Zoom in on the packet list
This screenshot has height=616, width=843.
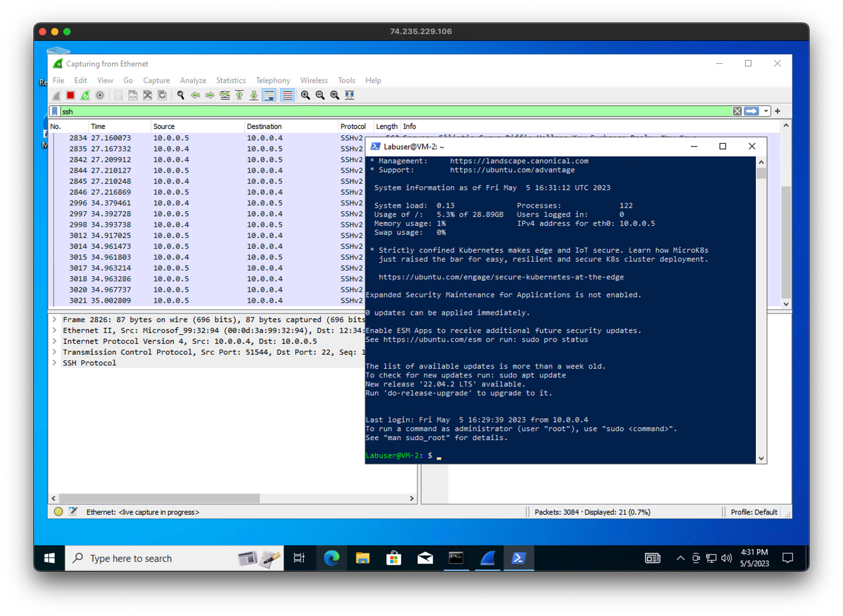tap(306, 95)
